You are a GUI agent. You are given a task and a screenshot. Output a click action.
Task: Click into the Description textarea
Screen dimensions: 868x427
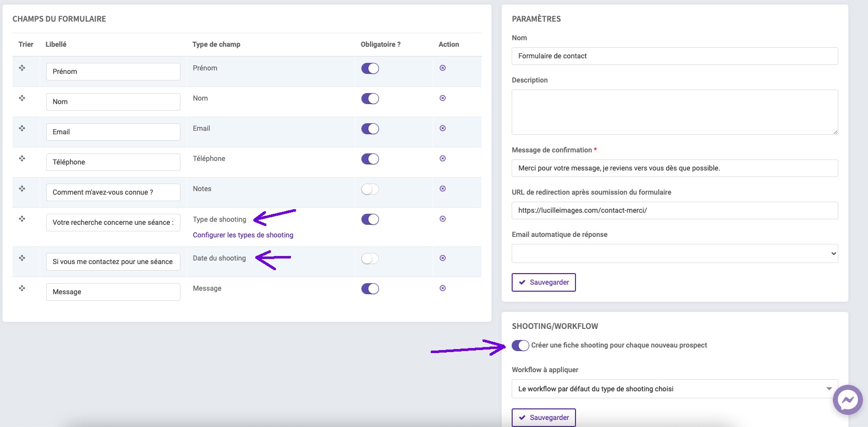(674, 112)
